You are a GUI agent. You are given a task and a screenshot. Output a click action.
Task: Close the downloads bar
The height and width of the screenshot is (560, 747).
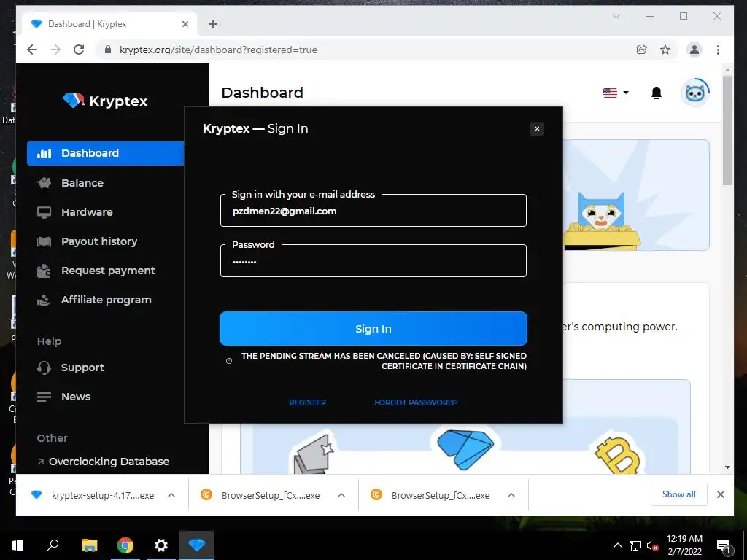pos(721,494)
